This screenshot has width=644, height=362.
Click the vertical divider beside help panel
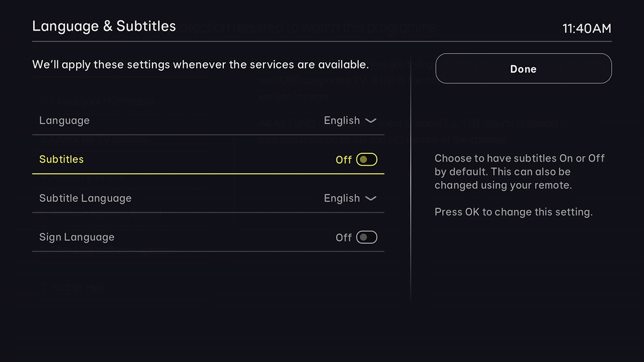[411, 177]
